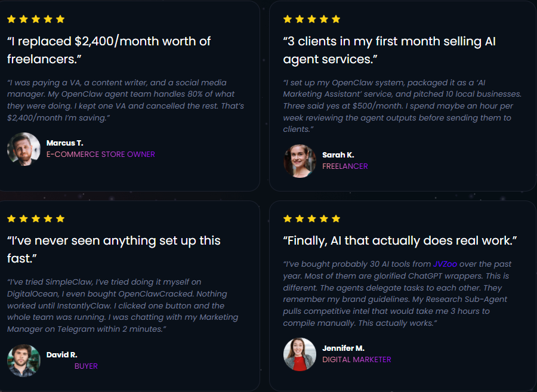Viewport: 537px width, 392px height.
Task: Click the FREELANCER label under Sarah K.
Action: point(345,166)
